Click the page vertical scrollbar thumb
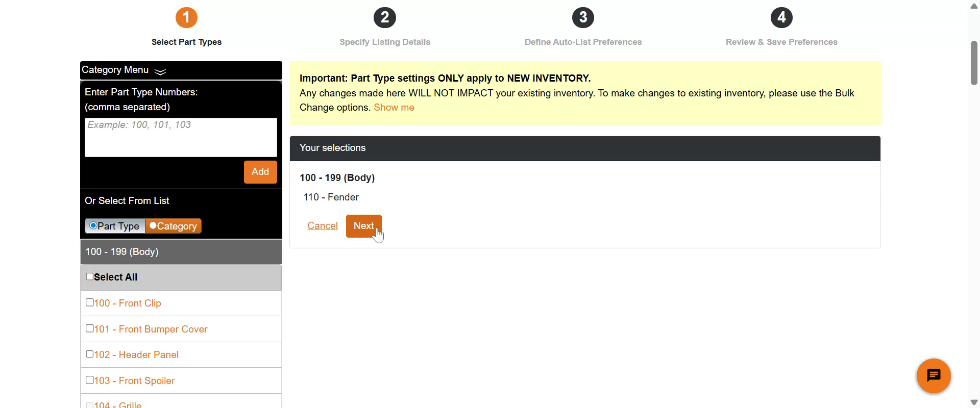 click(974, 62)
